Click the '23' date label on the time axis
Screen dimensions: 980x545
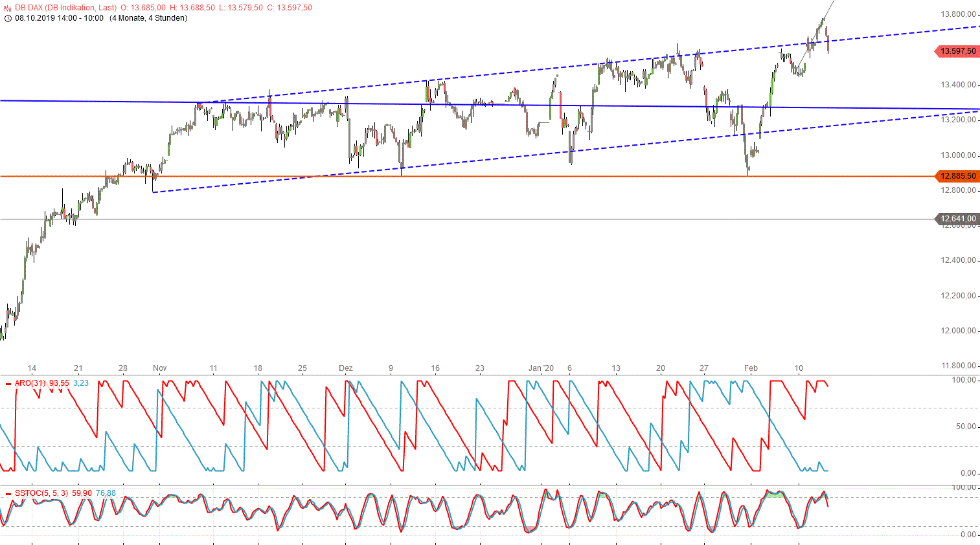point(479,368)
